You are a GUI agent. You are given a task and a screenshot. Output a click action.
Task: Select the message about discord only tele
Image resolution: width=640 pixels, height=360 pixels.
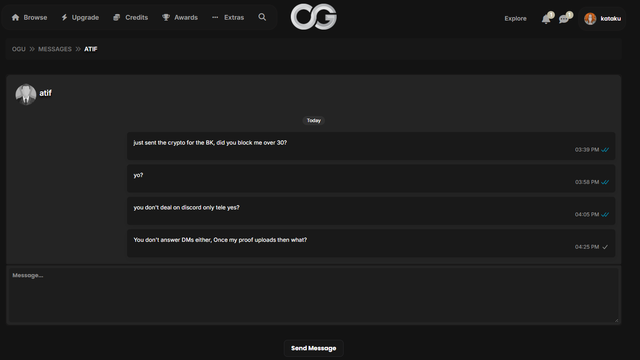[371, 211]
